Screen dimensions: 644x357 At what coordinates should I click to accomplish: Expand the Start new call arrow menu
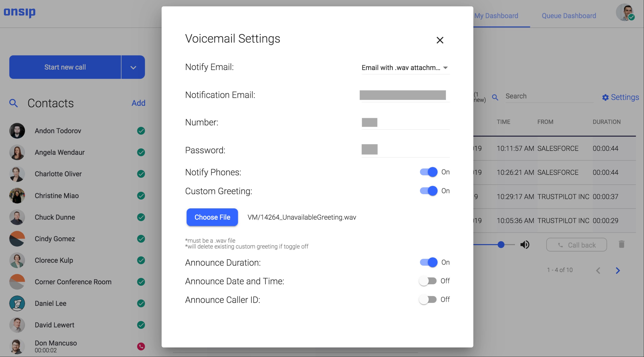point(133,67)
